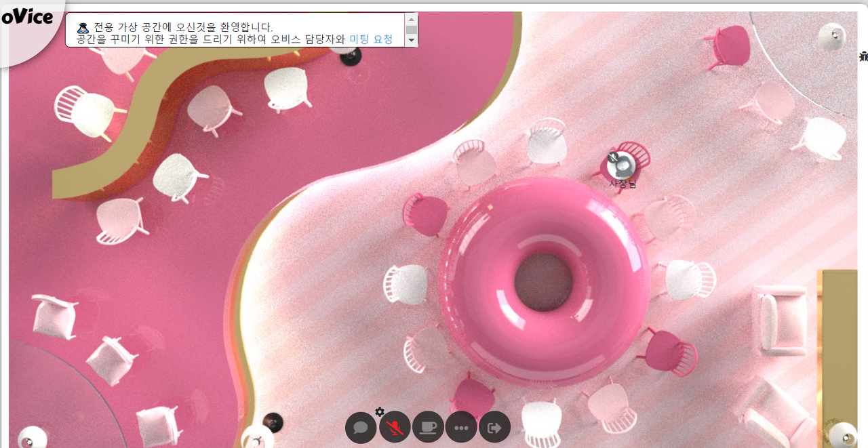
Task: Click the oVice logo
Action: pos(27,18)
